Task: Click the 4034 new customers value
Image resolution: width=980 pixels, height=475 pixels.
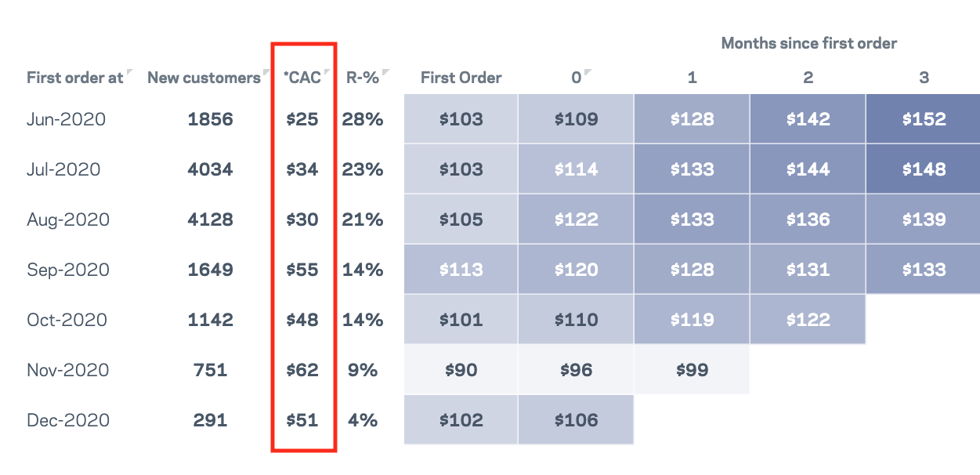Action: [x=210, y=169]
